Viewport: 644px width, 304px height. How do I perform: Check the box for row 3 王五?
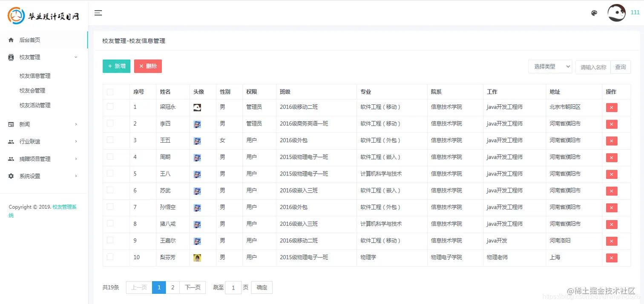coord(110,140)
